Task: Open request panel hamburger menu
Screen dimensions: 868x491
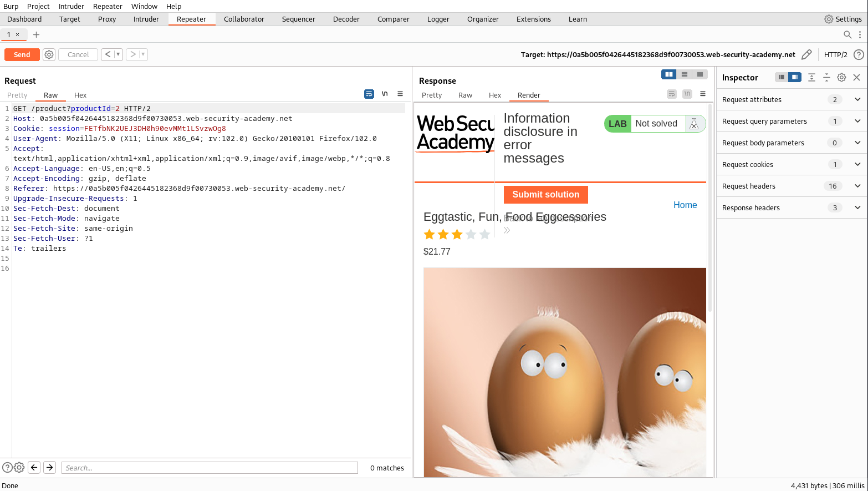Action: 400,94
